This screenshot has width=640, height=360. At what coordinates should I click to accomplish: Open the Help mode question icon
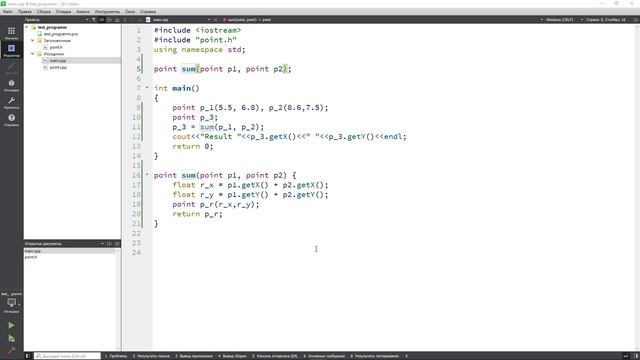coord(11,118)
